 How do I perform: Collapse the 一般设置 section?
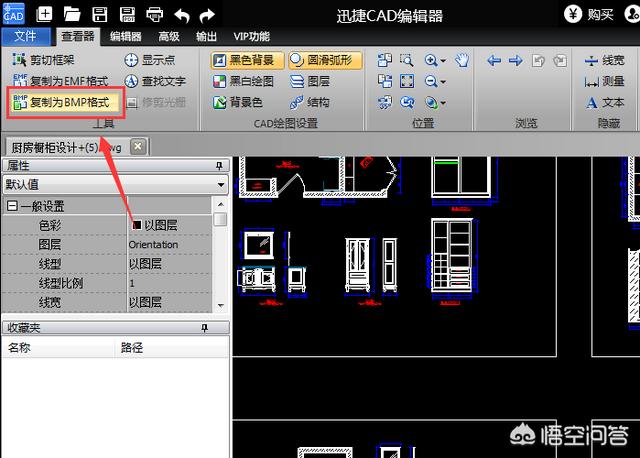pyautogui.click(x=12, y=206)
